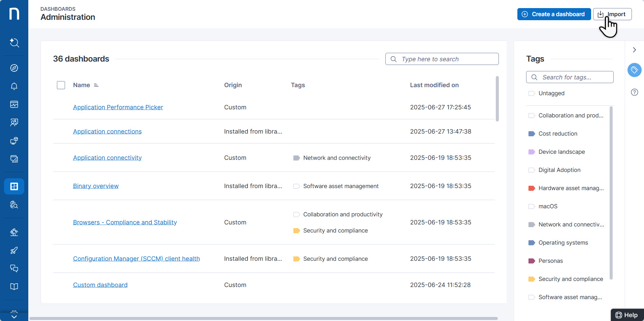Open the book documentation icon in sidebar
The width and height of the screenshot is (644, 321).
click(14, 287)
